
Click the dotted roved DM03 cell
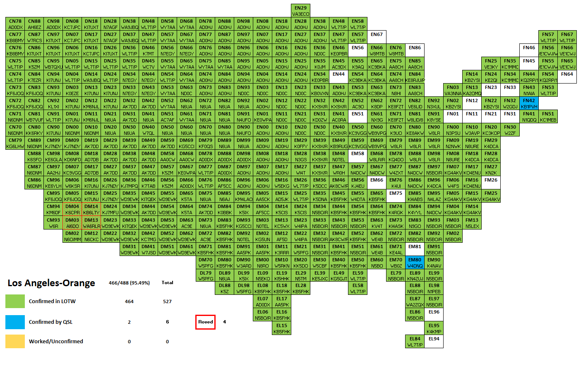[x=72, y=223]
